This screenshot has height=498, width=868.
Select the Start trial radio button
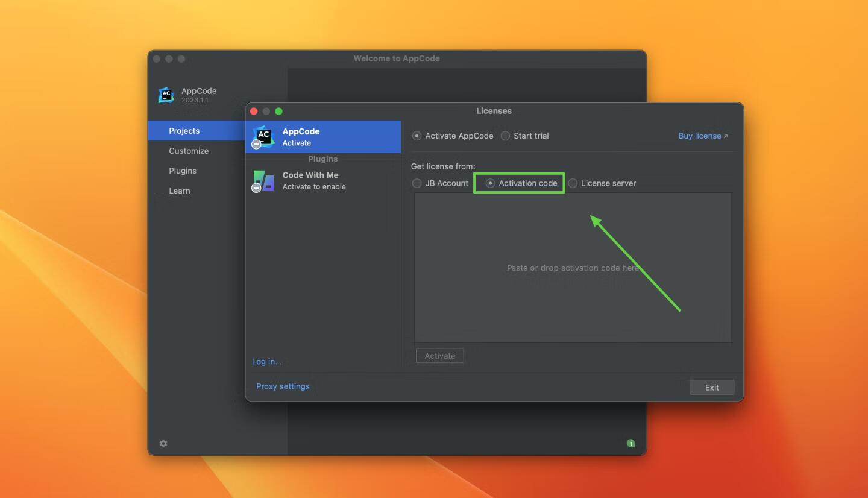coord(505,136)
